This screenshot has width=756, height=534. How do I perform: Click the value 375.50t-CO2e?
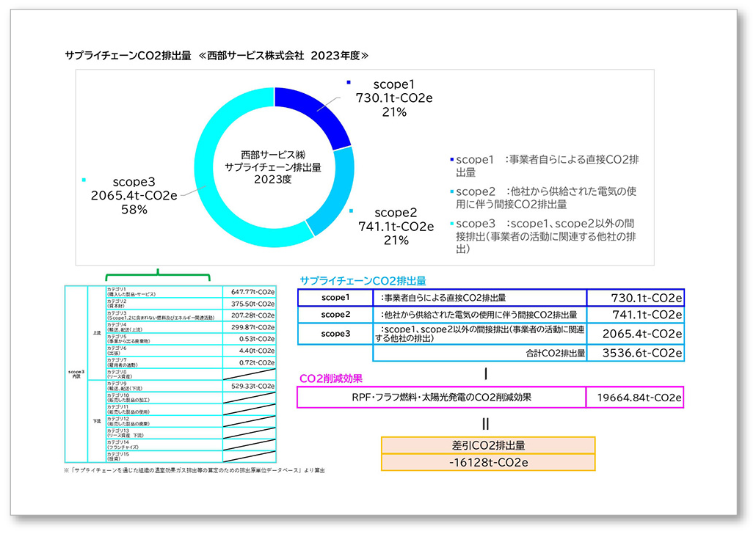(252, 304)
